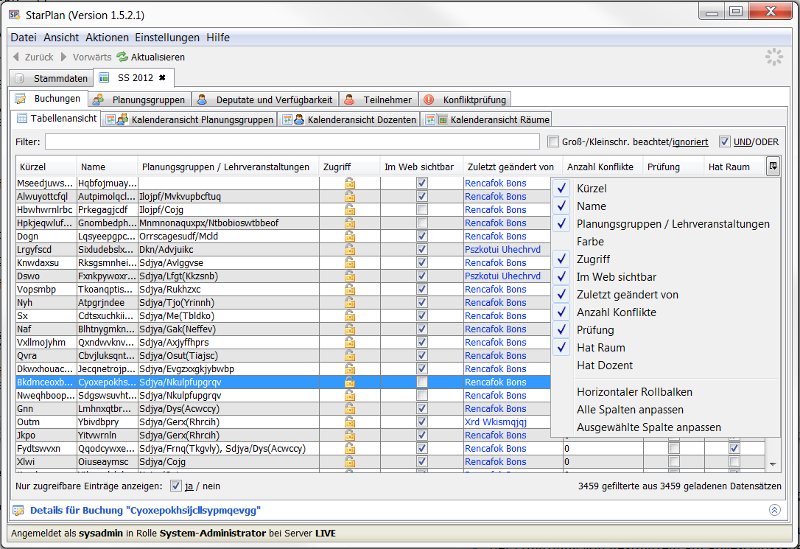The width and height of the screenshot is (800, 549).
Task: Open the Aktionen menu
Action: coord(107,37)
